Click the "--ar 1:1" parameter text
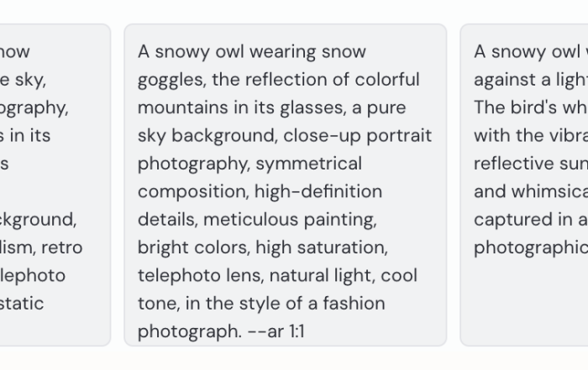 [276, 331]
